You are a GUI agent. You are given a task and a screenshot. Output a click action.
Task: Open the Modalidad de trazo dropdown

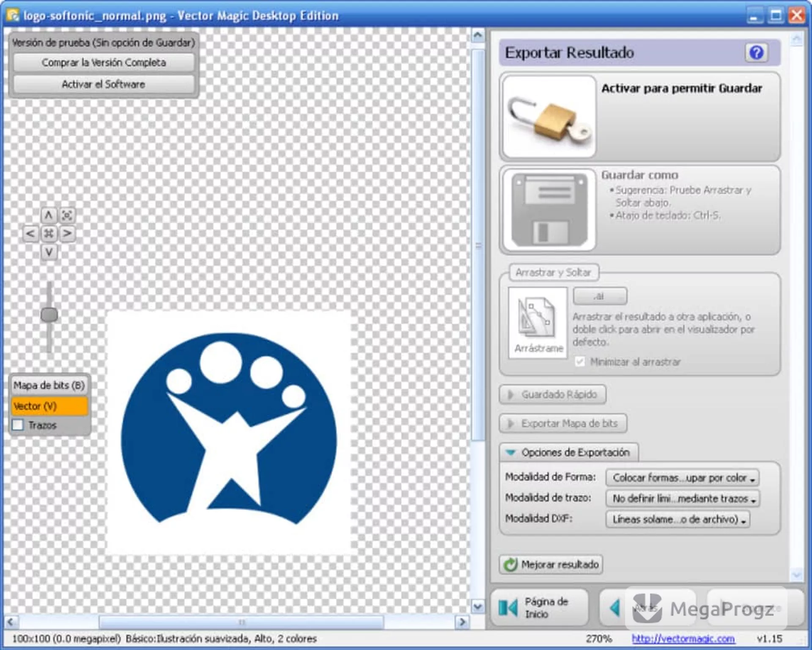coord(682,499)
